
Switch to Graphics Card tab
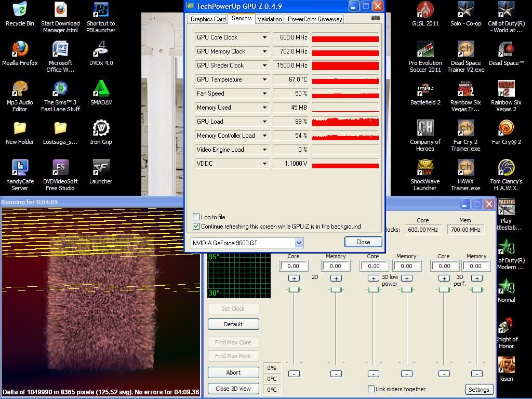(x=208, y=19)
